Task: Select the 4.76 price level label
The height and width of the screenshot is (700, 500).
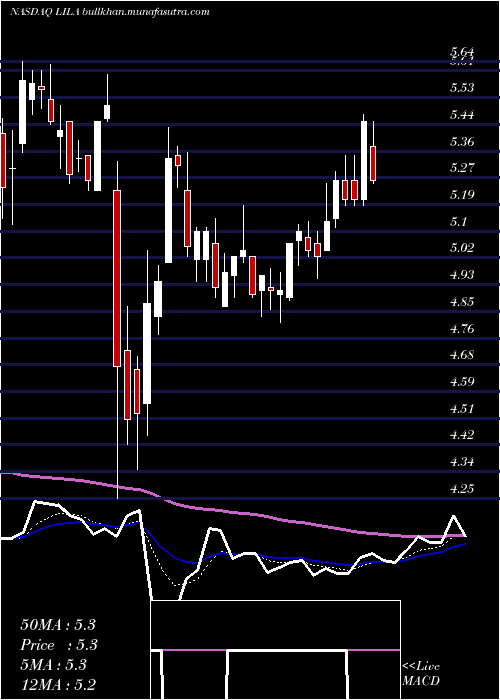Action: tap(462, 329)
